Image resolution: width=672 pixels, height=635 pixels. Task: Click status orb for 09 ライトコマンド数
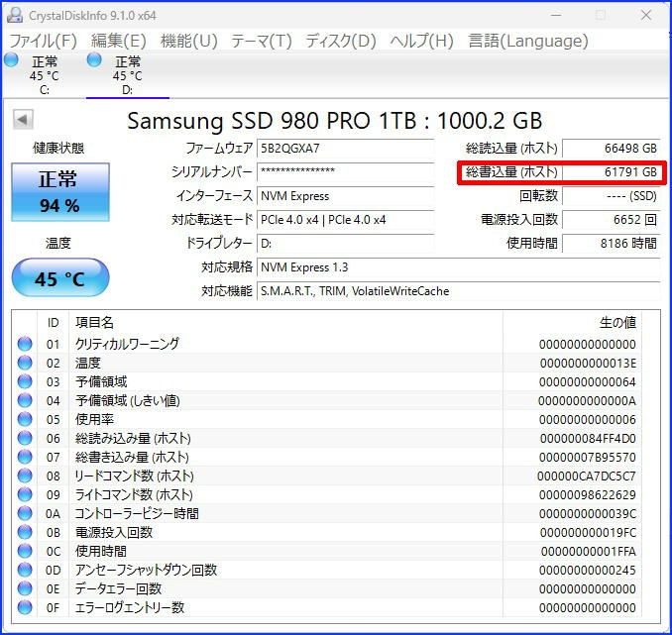(x=25, y=494)
